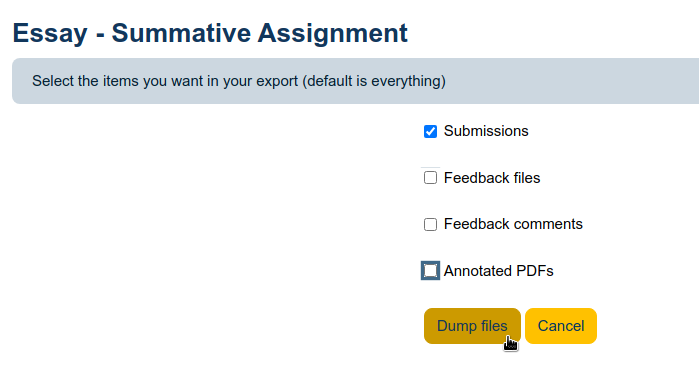Click the word Summative in the heading

181,33
